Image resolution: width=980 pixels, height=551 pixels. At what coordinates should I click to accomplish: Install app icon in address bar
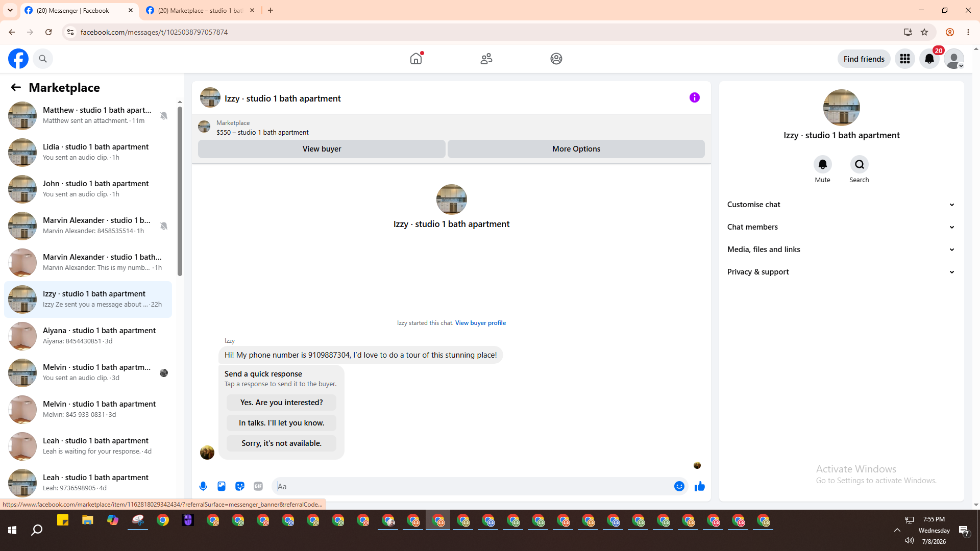[x=908, y=32]
